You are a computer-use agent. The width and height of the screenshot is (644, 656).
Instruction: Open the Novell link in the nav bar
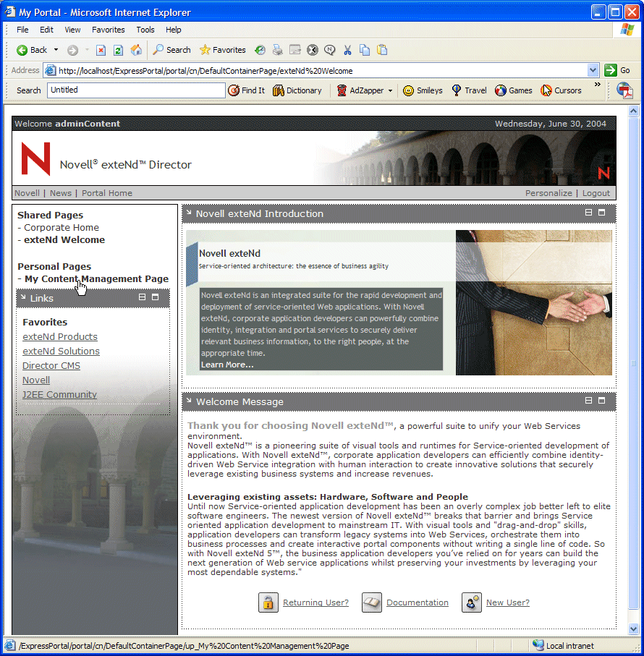coord(27,193)
